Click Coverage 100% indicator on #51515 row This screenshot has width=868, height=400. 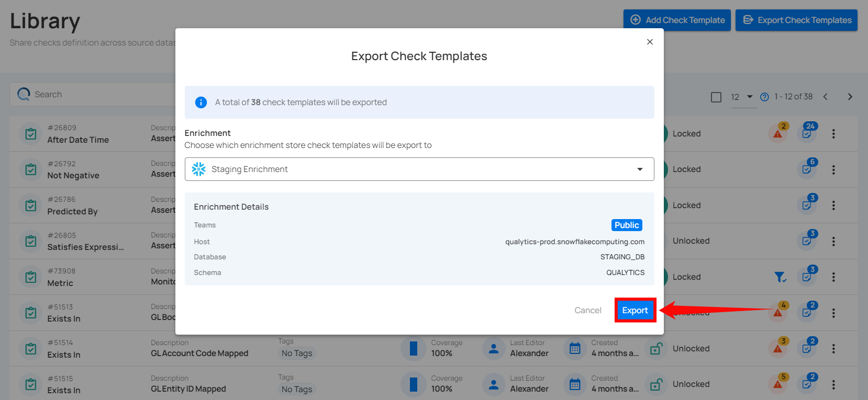tap(413, 384)
